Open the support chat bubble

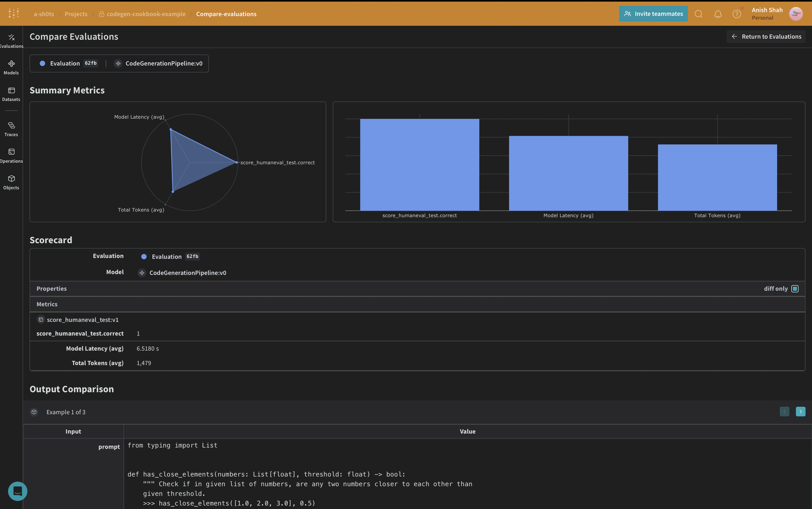[17, 491]
